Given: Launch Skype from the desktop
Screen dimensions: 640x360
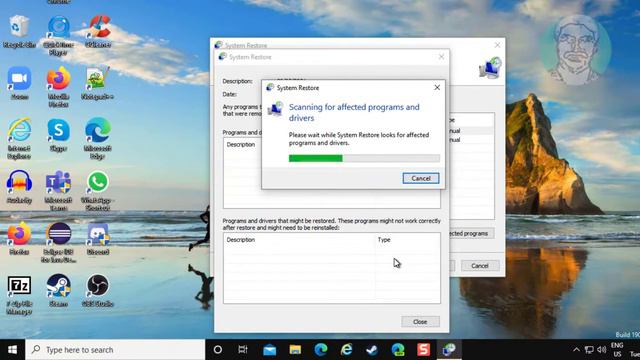Looking at the screenshot, I should [58, 135].
